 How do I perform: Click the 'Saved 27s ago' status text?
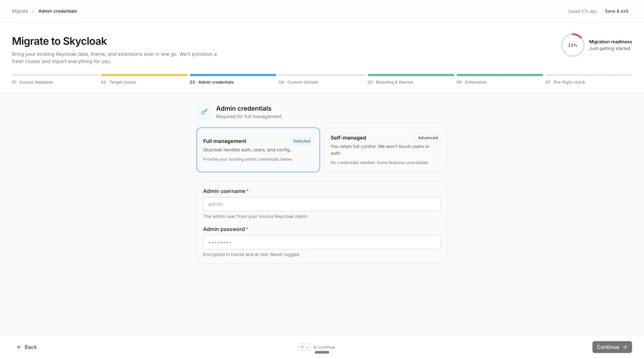pos(582,11)
